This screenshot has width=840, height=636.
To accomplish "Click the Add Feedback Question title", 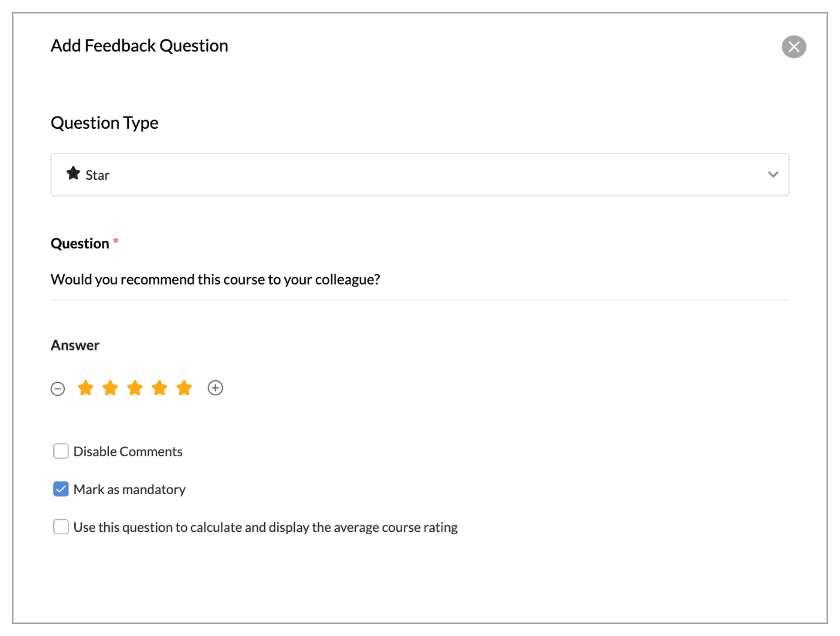I will tap(139, 46).
